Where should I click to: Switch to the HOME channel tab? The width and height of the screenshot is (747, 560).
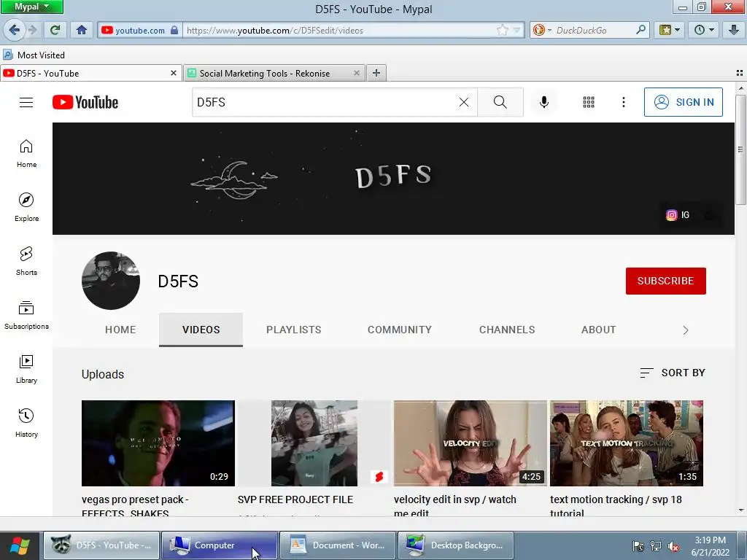tap(120, 330)
